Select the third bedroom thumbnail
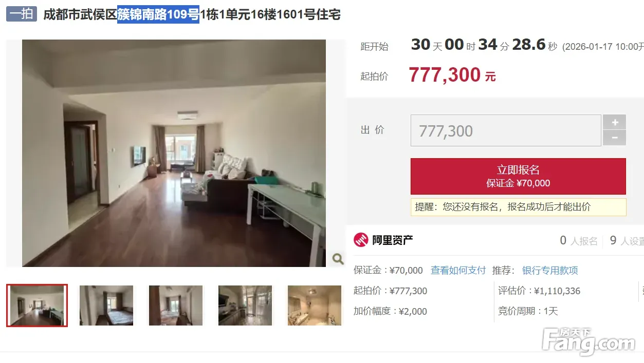This screenshot has height=363, width=644. coord(176,305)
